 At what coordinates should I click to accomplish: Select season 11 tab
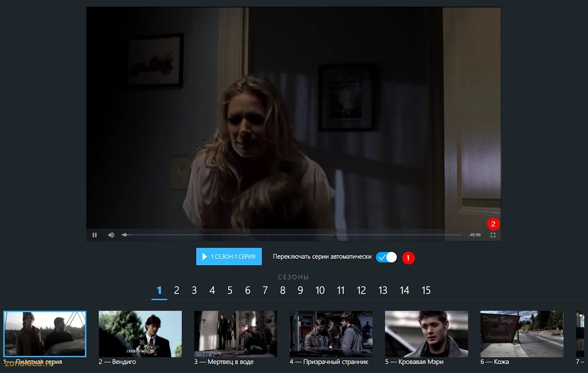[x=341, y=291]
